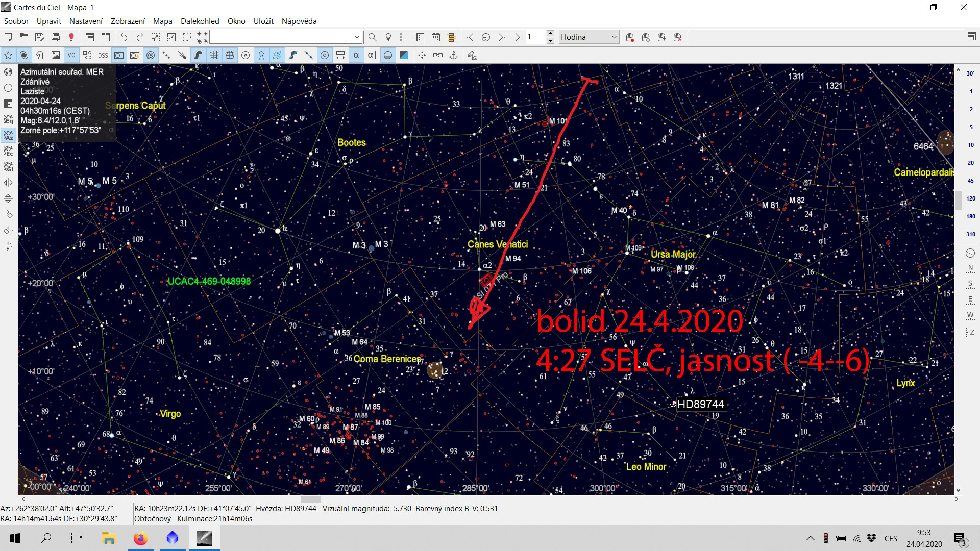Open Firefox from the taskbar
This screenshot has width=980, height=551.
click(140, 538)
